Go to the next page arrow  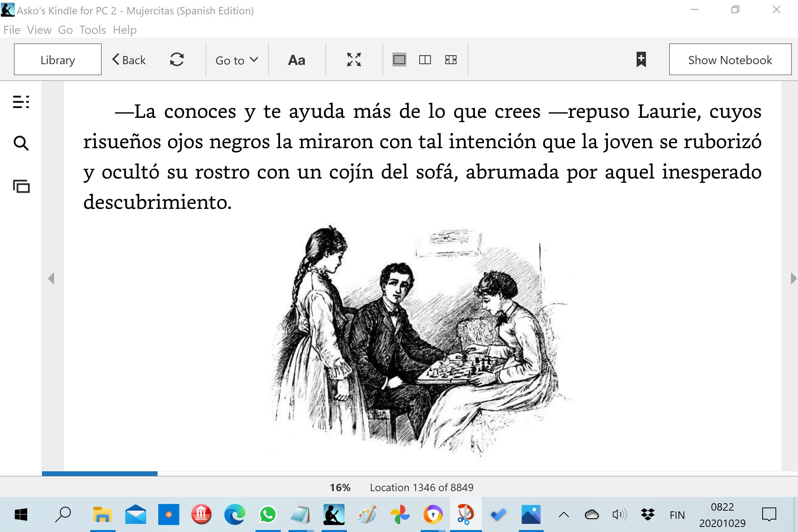(793, 278)
